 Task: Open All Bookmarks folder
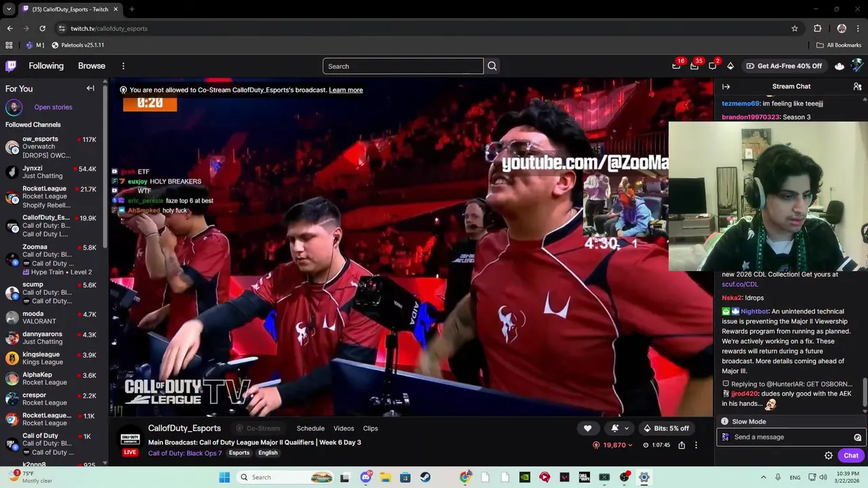[x=839, y=45]
